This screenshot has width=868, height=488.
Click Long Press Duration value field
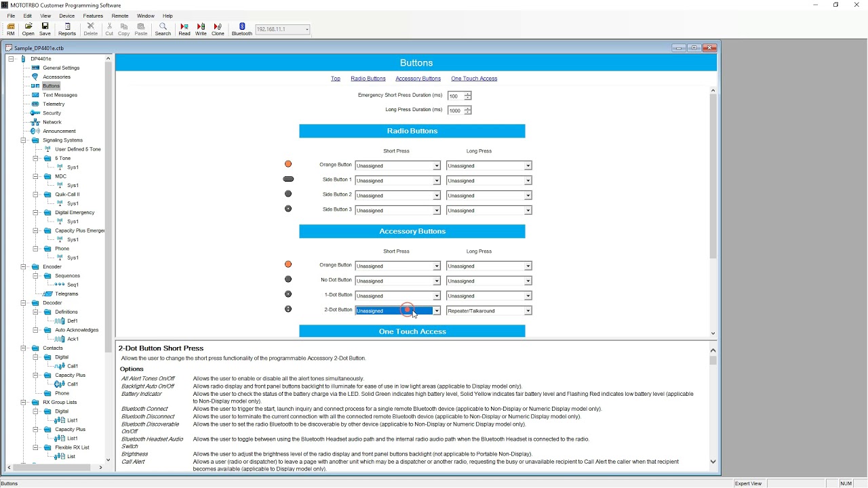coord(455,110)
